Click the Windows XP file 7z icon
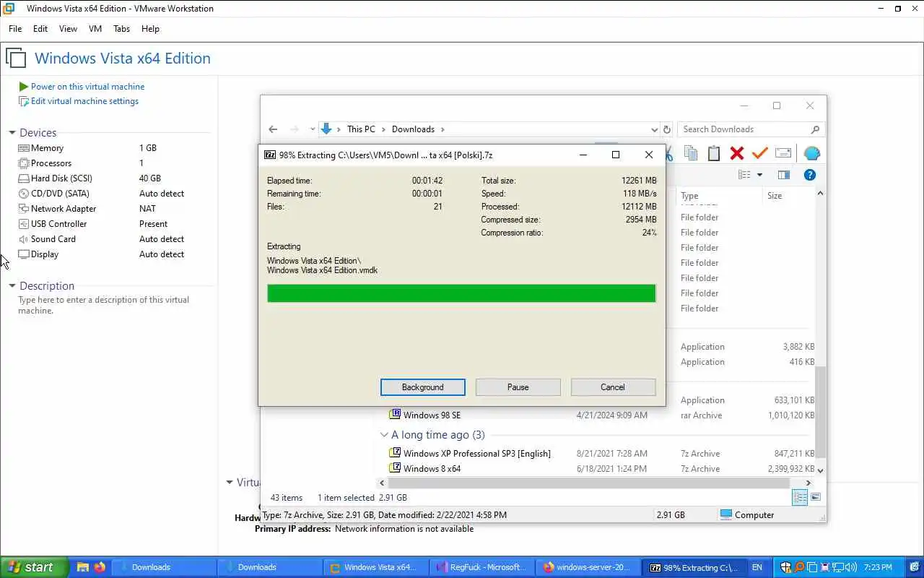 click(395, 453)
